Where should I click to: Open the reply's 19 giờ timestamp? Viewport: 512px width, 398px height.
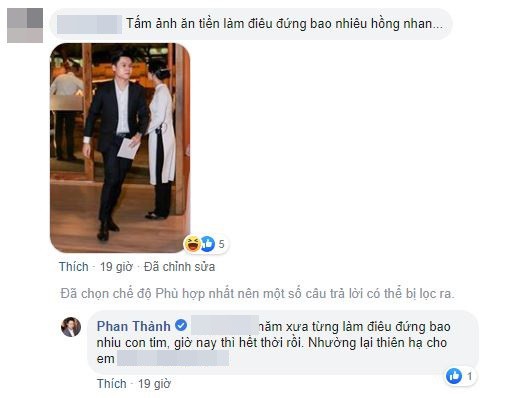(154, 384)
